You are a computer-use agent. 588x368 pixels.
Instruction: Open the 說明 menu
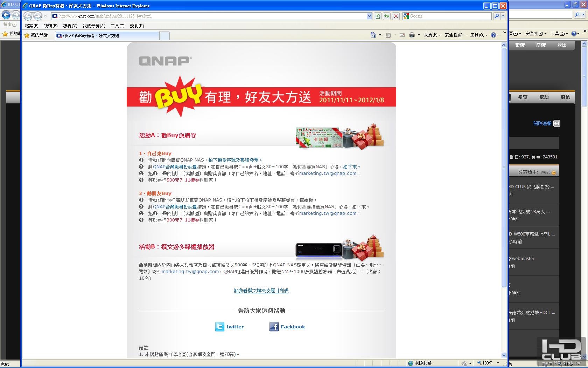click(x=137, y=26)
